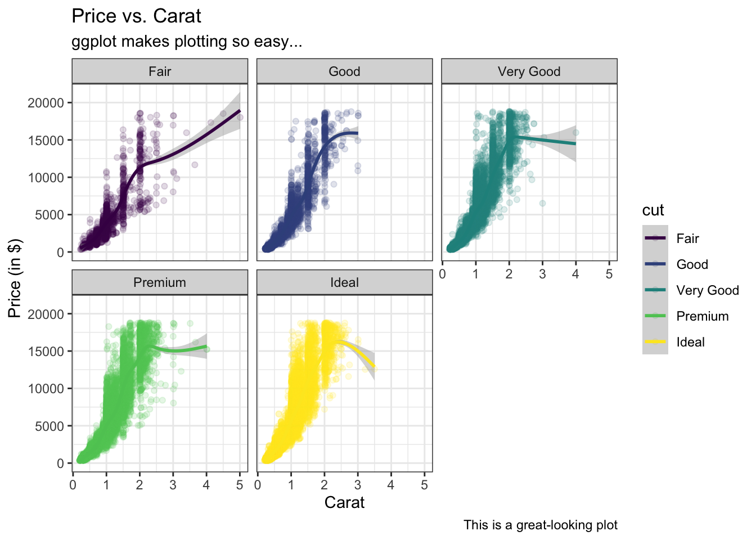
Task: Select the Very Good facet header
Action: tap(529, 71)
